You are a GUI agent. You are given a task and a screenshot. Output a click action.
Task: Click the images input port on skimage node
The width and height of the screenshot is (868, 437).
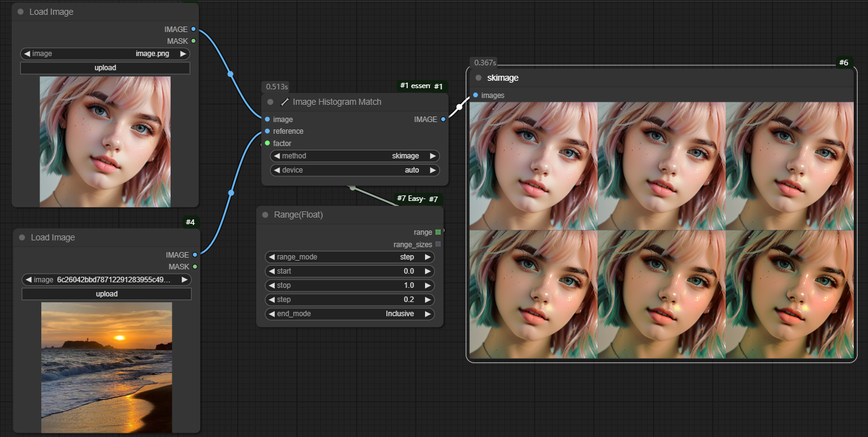pos(476,96)
